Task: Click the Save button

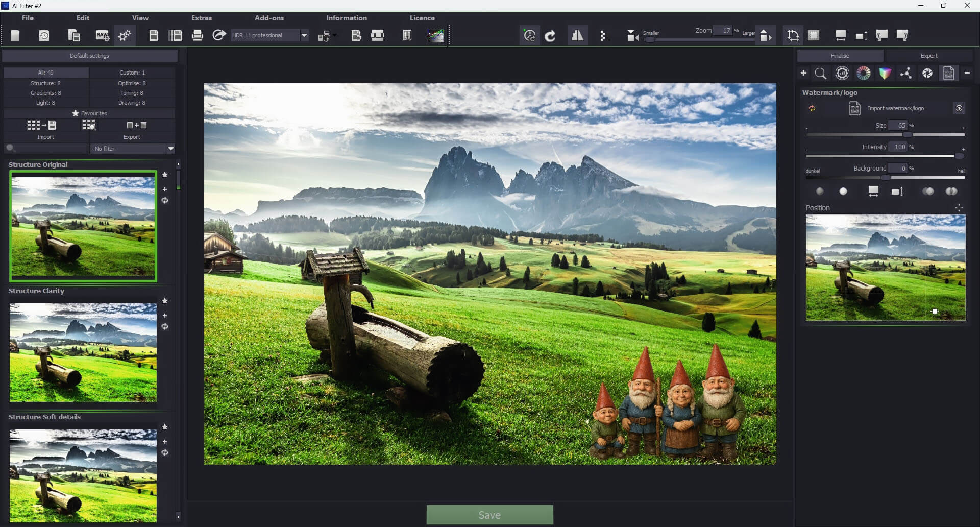Action: (x=489, y=515)
